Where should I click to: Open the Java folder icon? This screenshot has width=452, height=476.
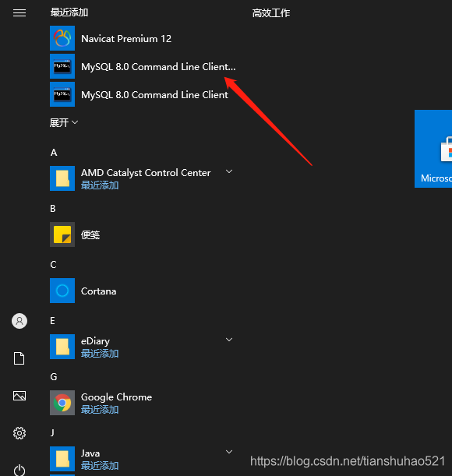coord(62,459)
